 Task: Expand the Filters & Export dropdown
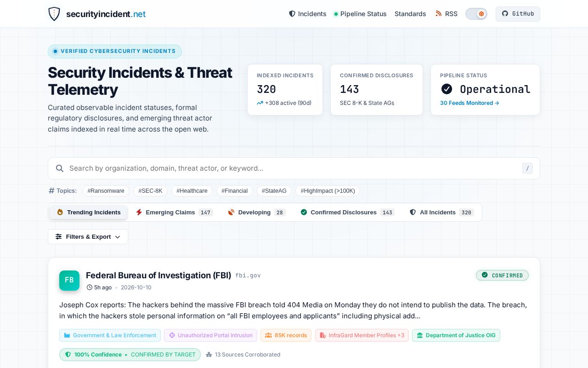(88, 236)
